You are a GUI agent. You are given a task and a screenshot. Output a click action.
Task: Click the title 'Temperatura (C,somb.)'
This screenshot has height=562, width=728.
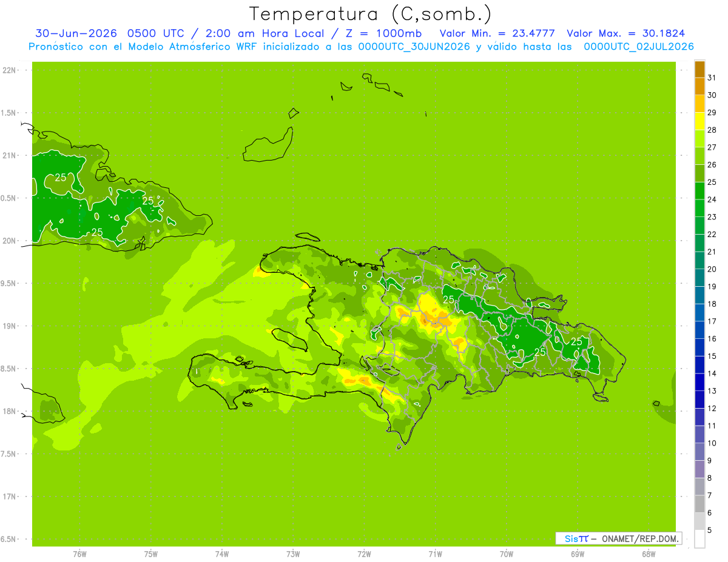coord(371,14)
